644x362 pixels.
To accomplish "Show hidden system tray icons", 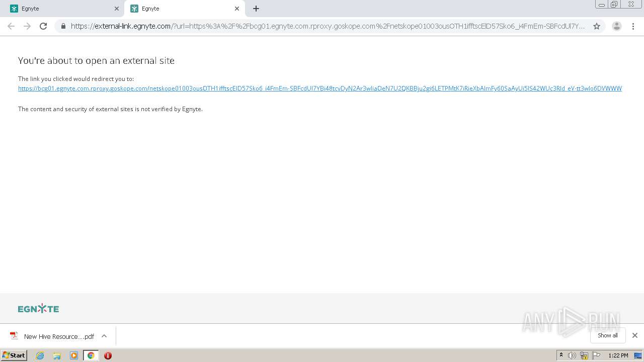I will 561,355.
